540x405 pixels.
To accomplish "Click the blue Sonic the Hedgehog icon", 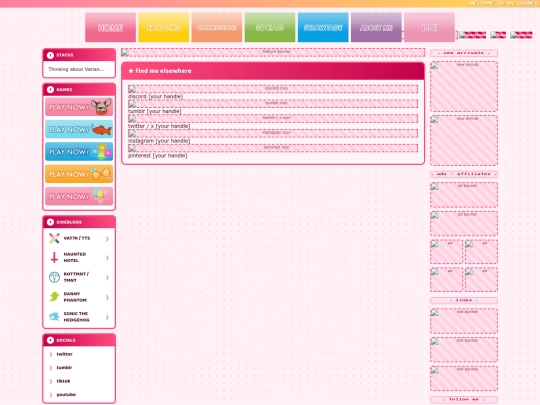I will coord(54,317).
